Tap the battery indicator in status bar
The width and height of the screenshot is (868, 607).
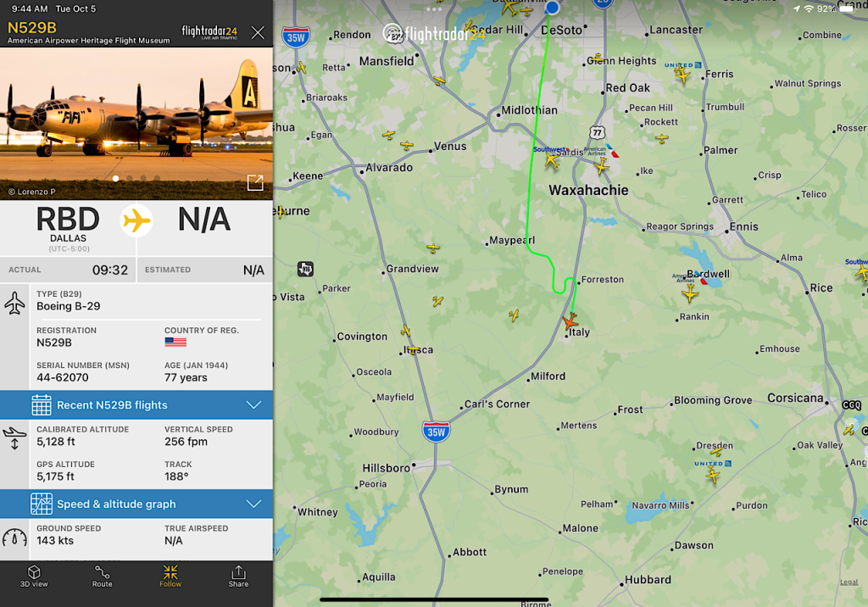pyautogui.click(x=847, y=8)
